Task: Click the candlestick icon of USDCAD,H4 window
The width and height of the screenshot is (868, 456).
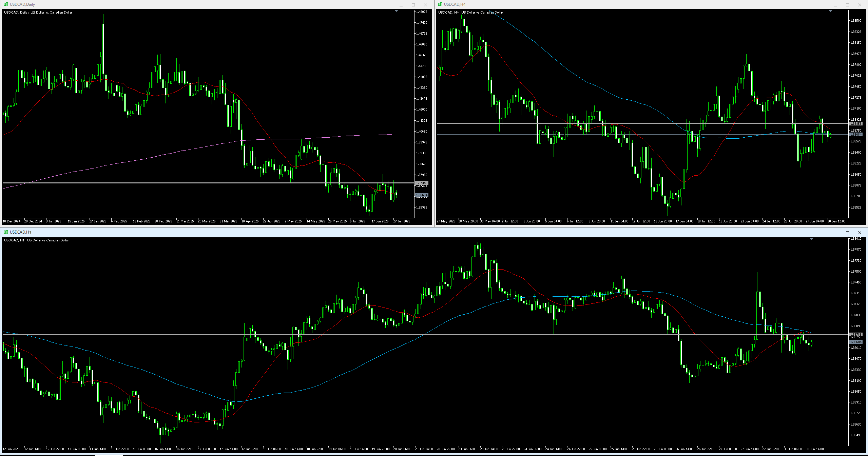Action: (440, 4)
